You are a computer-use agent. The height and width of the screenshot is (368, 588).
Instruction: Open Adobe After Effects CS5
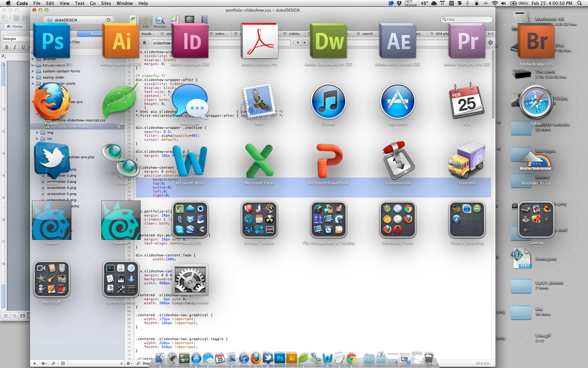(398, 41)
